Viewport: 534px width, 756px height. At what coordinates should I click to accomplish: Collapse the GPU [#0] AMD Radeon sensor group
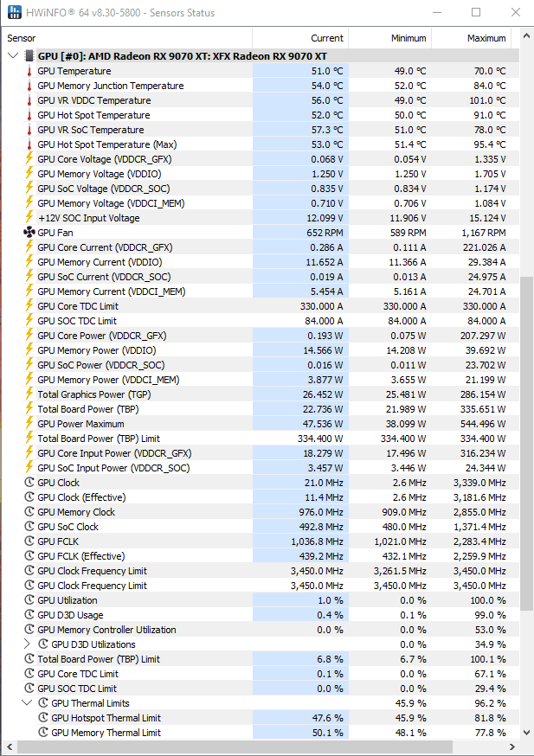point(13,56)
